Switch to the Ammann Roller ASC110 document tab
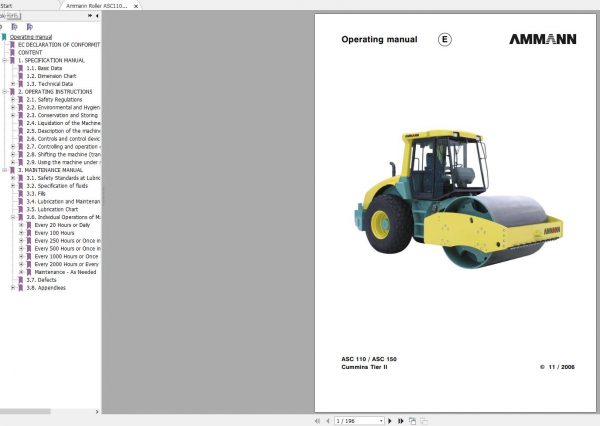Screen dimensions: 600x426 96,6
